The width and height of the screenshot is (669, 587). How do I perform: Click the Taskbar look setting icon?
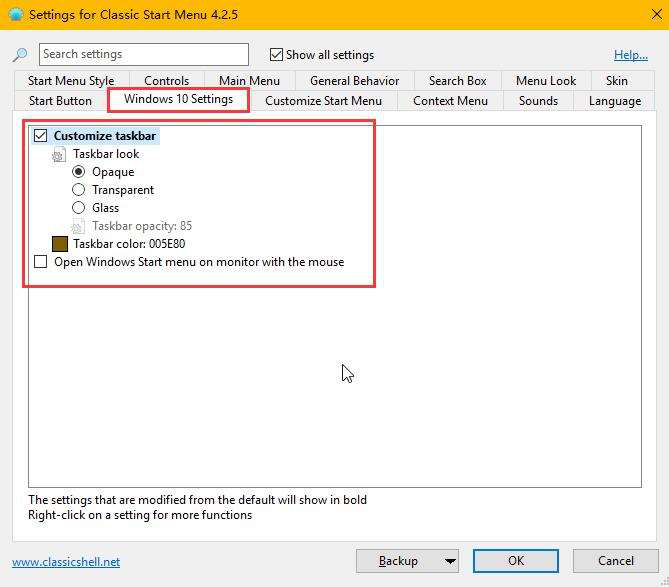(59, 154)
